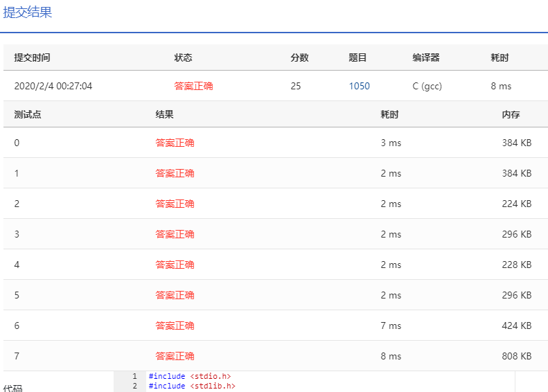Click the 测试点 column header
Image resolution: width=548 pixels, height=392 pixels.
28,114
